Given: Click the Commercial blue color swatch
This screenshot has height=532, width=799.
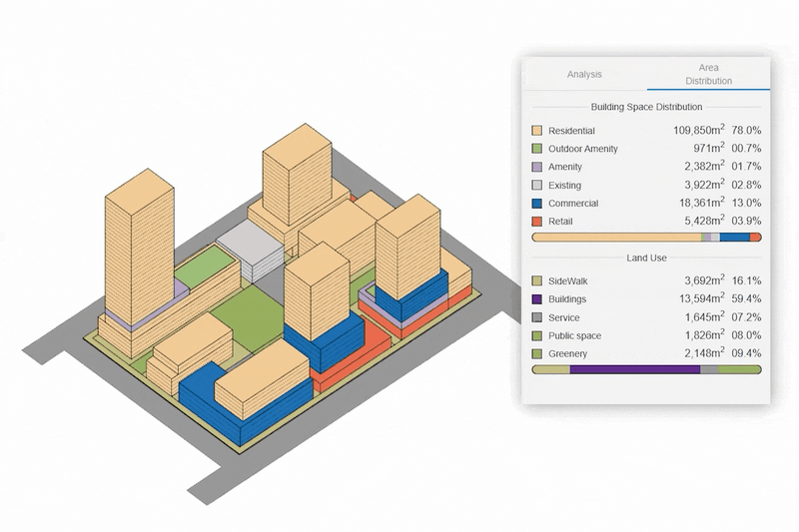Looking at the screenshot, I should pos(536,204).
